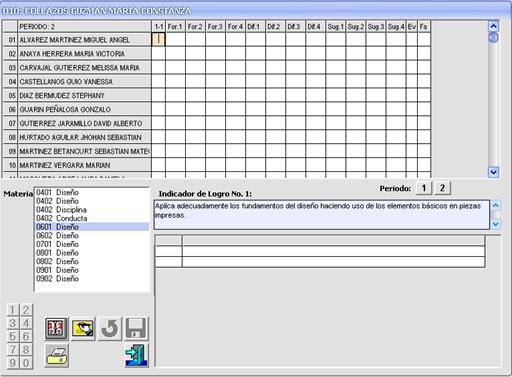Click the Indicador de Logro description text box

322,215
